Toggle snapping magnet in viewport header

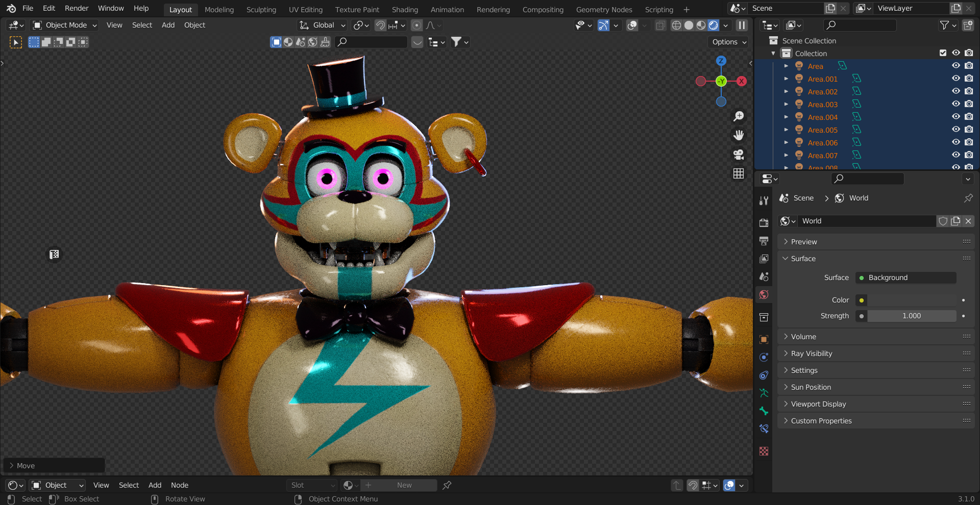380,25
